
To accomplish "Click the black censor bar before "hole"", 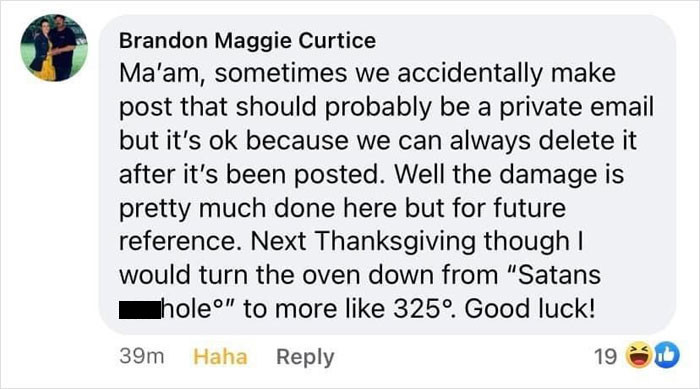I will (140, 310).
